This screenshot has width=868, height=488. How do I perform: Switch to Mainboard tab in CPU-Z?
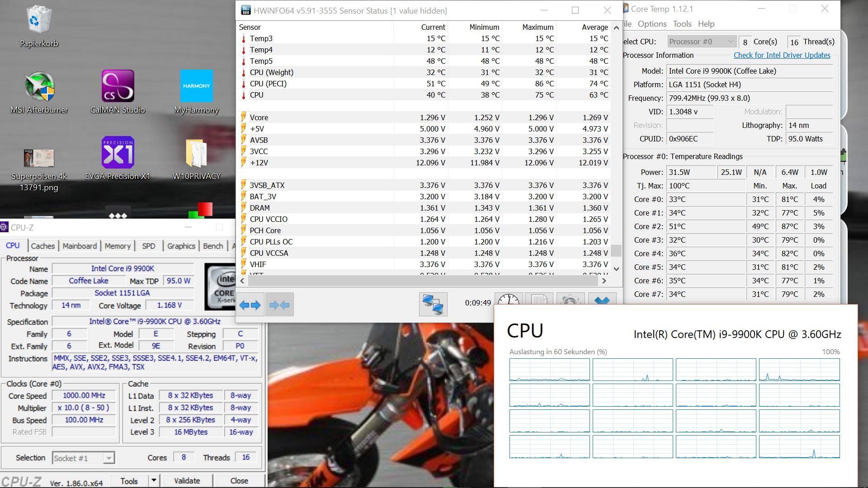80,246
